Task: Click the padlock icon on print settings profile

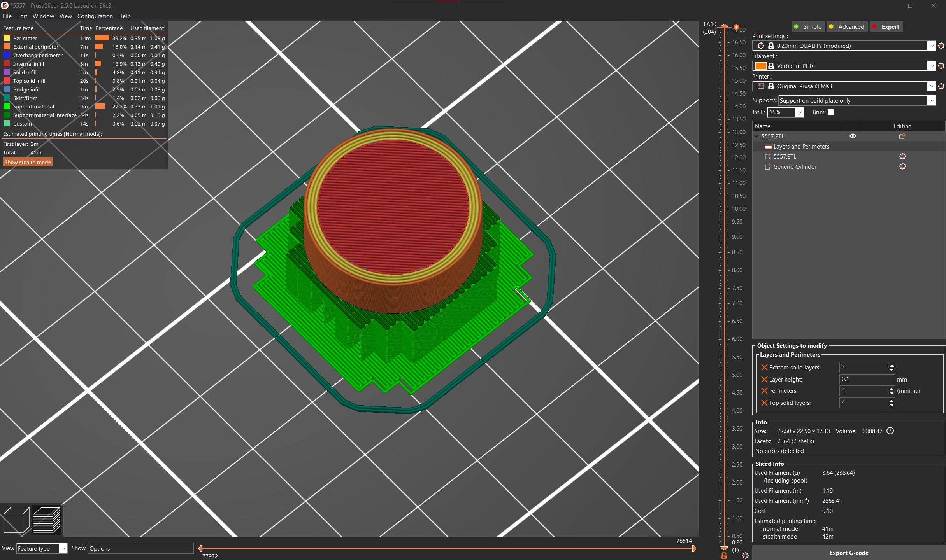Action: [771, 45]
